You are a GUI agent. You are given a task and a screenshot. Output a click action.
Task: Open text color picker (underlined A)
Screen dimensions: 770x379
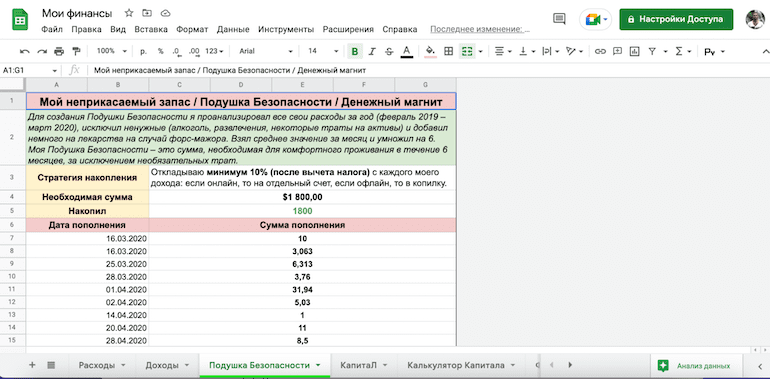[406, 51]
